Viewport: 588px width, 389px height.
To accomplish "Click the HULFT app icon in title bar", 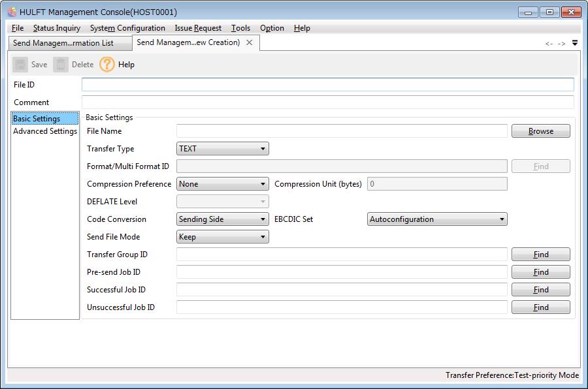I will pos(12,12).
